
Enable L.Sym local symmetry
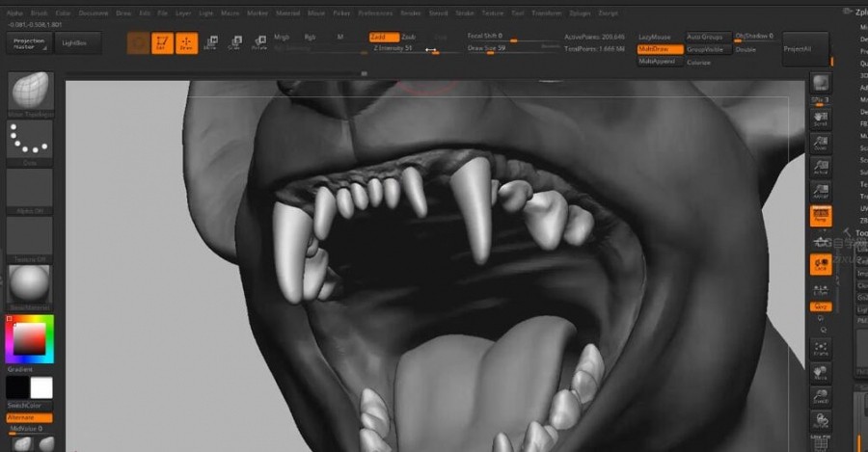[x=821, y=289]
